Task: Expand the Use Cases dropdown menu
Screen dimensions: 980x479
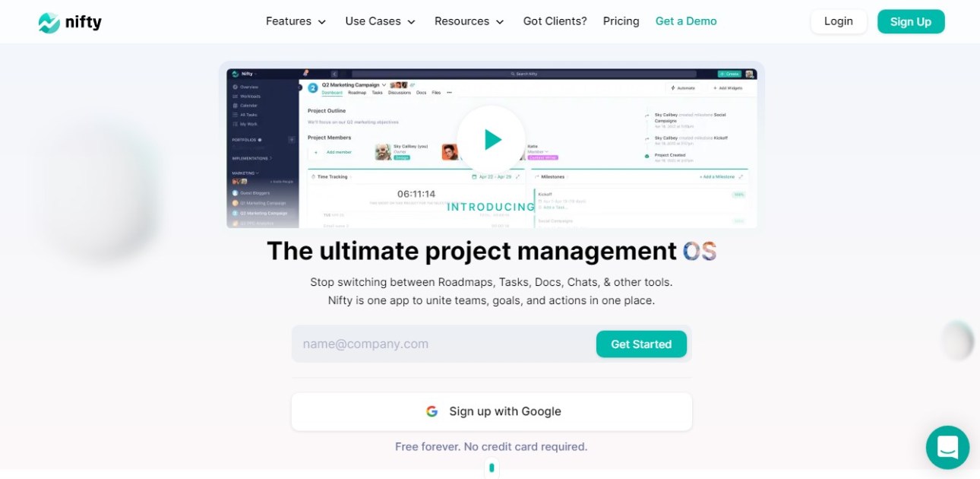Action: (380, 21)
